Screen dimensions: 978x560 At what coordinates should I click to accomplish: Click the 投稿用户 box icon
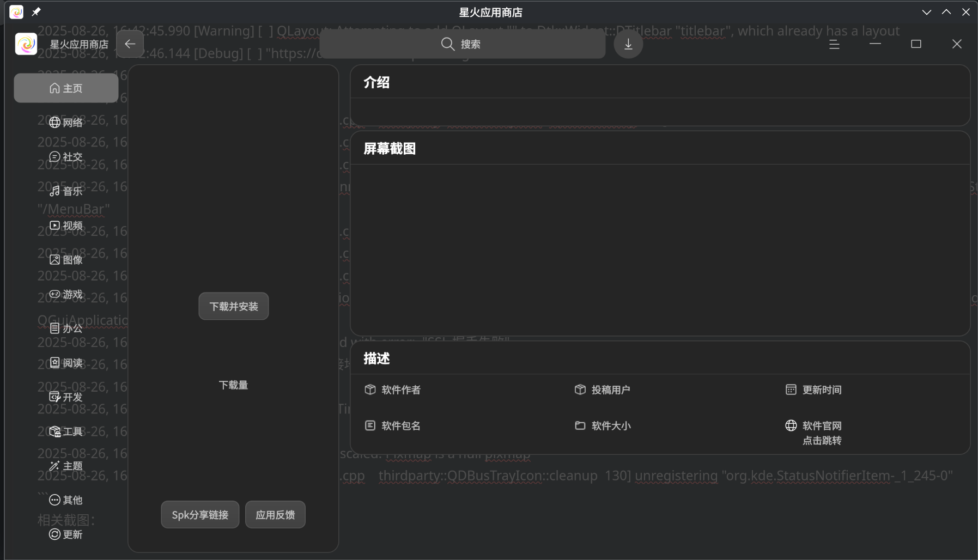pyautogui.click(x=580, y=389)
